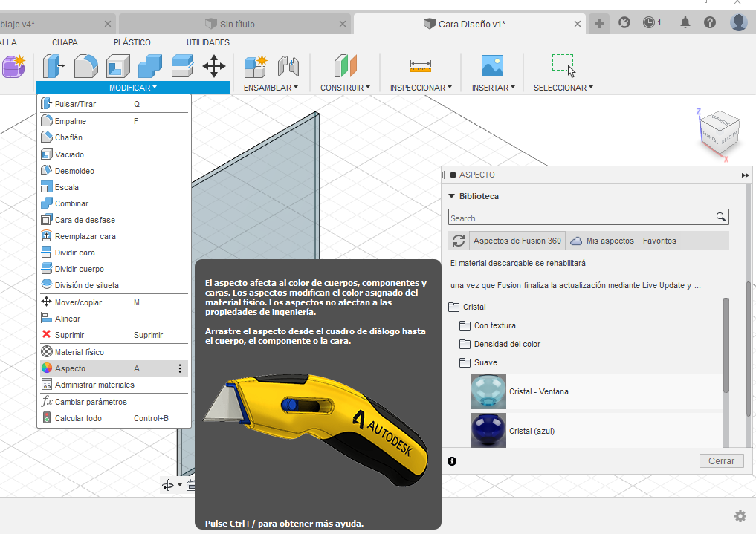Select División de silueta menu entry

coord(114,285)
